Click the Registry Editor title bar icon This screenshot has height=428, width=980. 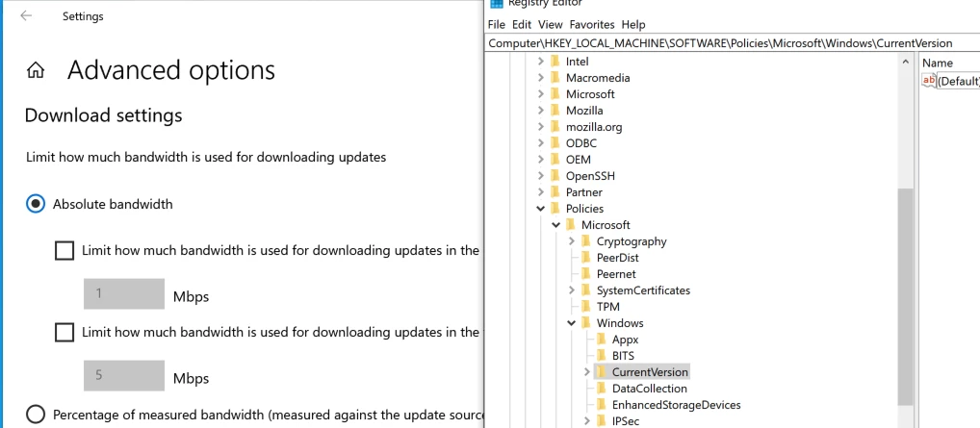496,4
